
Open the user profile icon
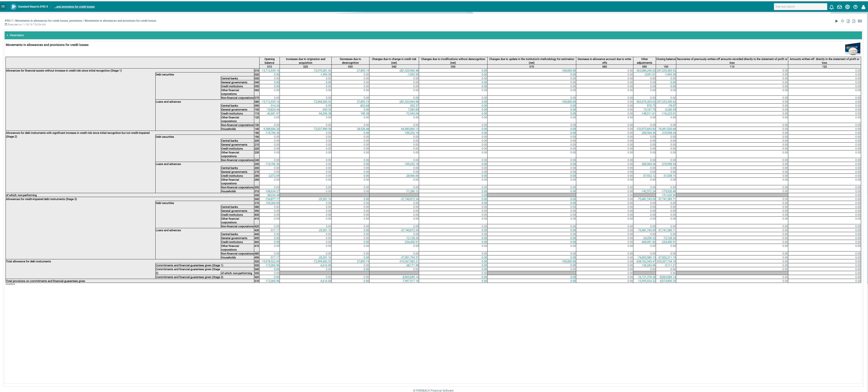coord(863,7)
